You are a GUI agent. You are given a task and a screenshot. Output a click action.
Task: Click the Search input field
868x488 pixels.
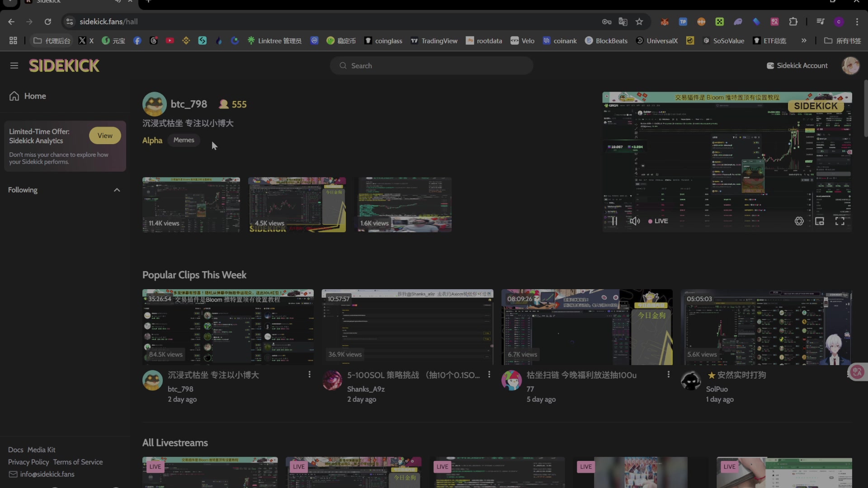tap(431, 66)
